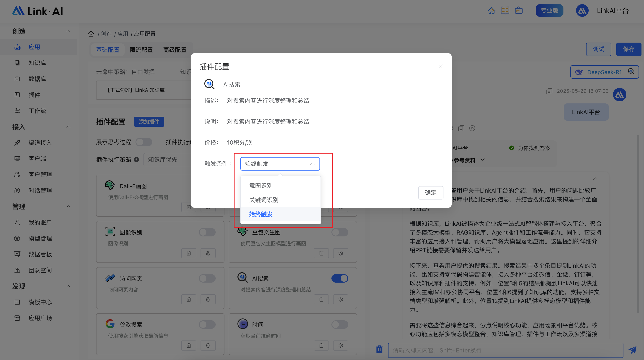Select 关键词识别 option
The height and width of the screenshot is (360, 644).
point(280,200)
